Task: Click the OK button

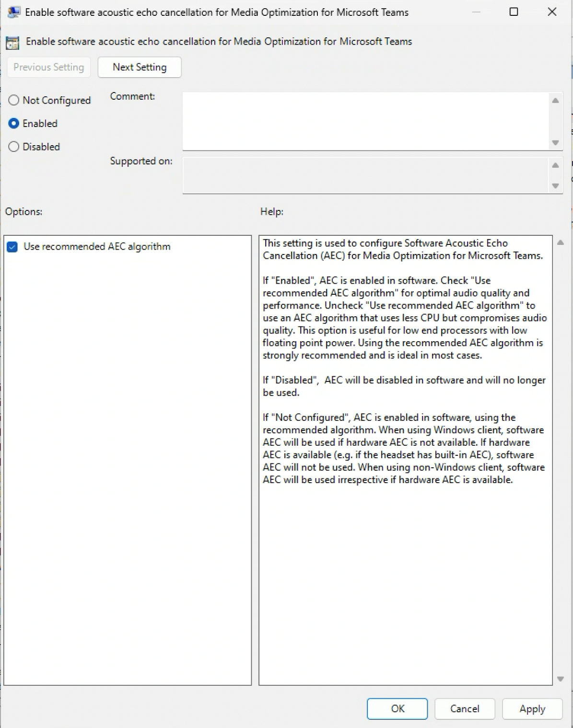Action: pos(397,709)
